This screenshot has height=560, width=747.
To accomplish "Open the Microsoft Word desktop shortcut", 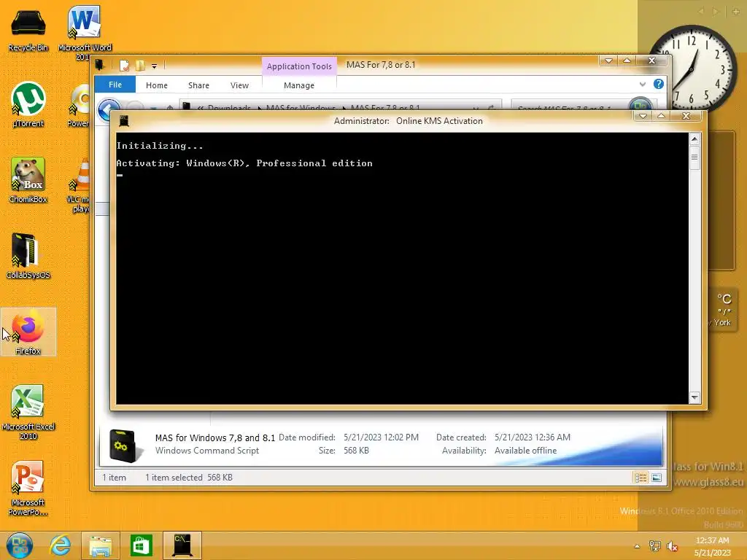I will (85, 31).
